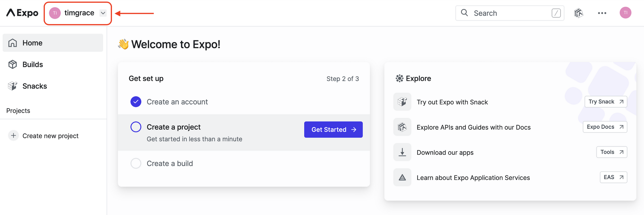
Task: Click the Step 2 of 3 indicator
Action: 343,79
